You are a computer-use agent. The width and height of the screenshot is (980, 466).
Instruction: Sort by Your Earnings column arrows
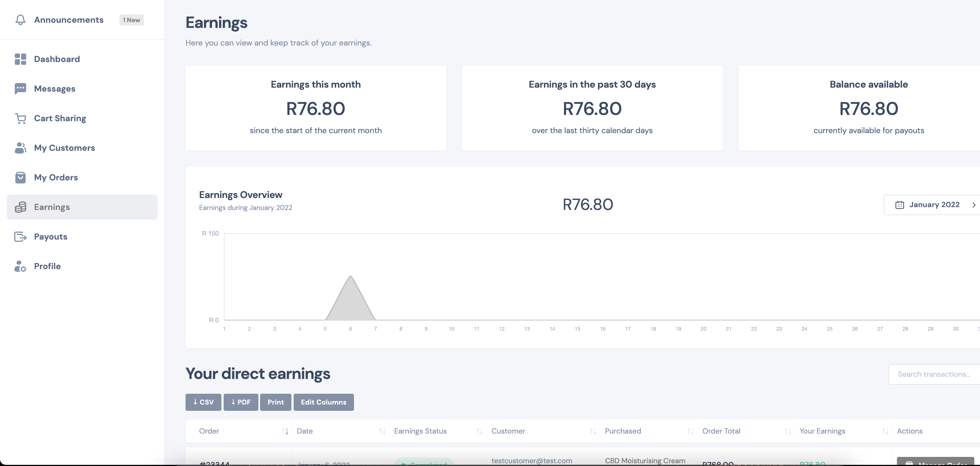click(885, 431)
